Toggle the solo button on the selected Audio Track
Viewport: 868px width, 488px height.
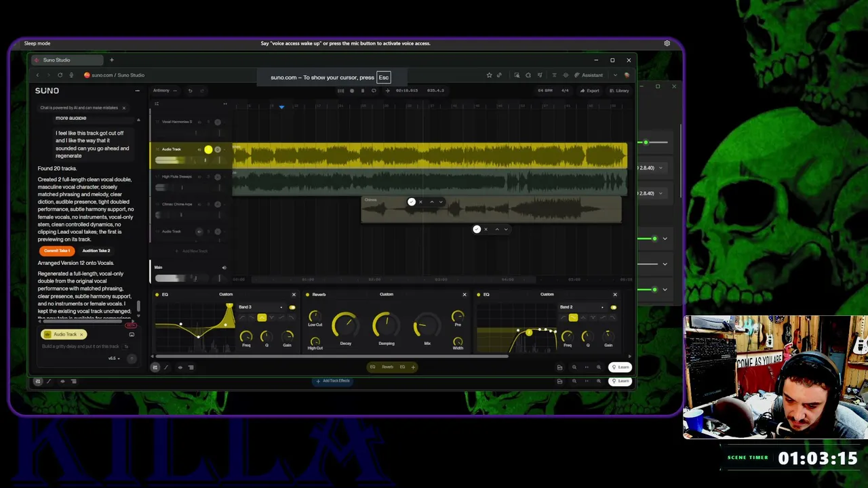208,150
